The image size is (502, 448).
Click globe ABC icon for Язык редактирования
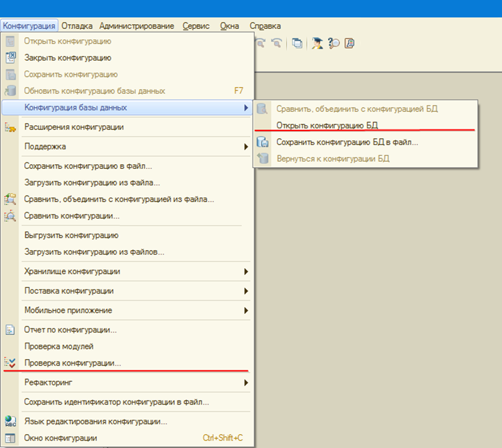point(10,422)
